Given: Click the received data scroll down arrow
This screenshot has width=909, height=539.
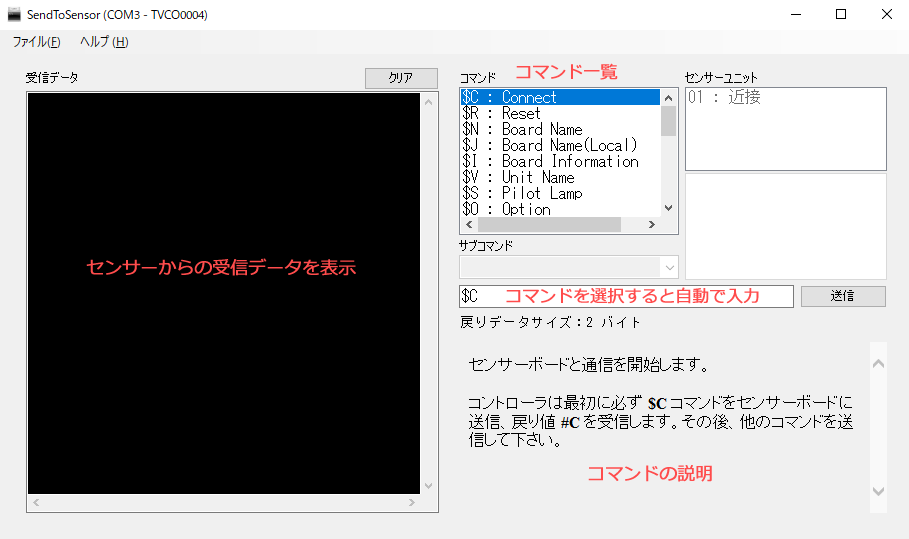Looking at the screenshot, I should tap(428, 486).
